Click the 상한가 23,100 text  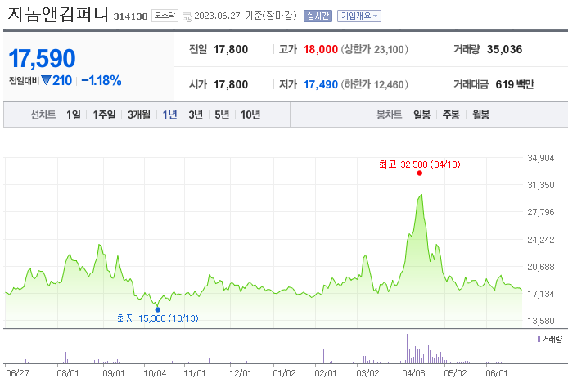point(375,49)
